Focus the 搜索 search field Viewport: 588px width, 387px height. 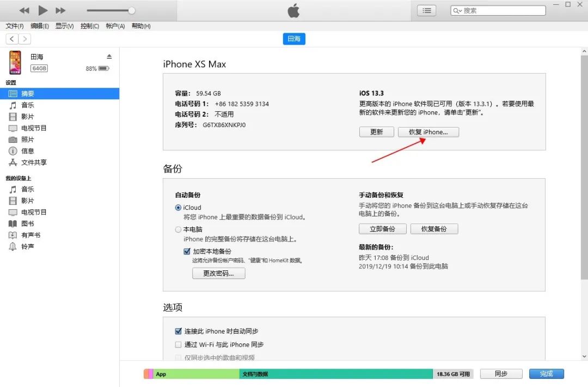(498, 10)
